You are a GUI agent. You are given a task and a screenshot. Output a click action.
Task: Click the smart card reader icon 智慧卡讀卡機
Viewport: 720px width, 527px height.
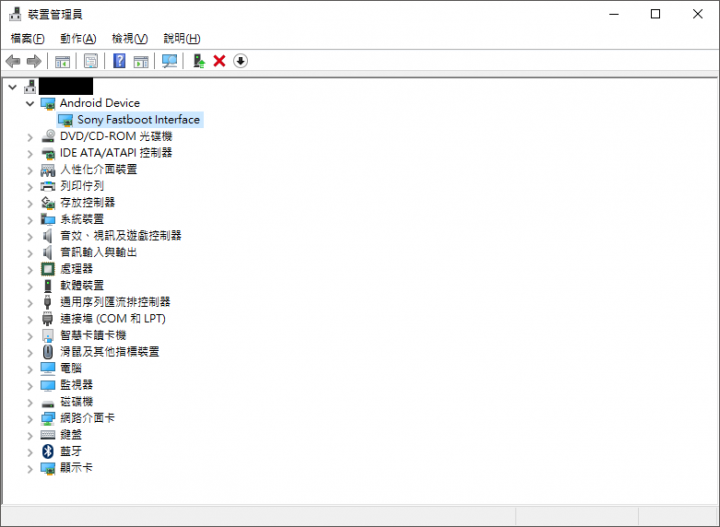point(48,335)
